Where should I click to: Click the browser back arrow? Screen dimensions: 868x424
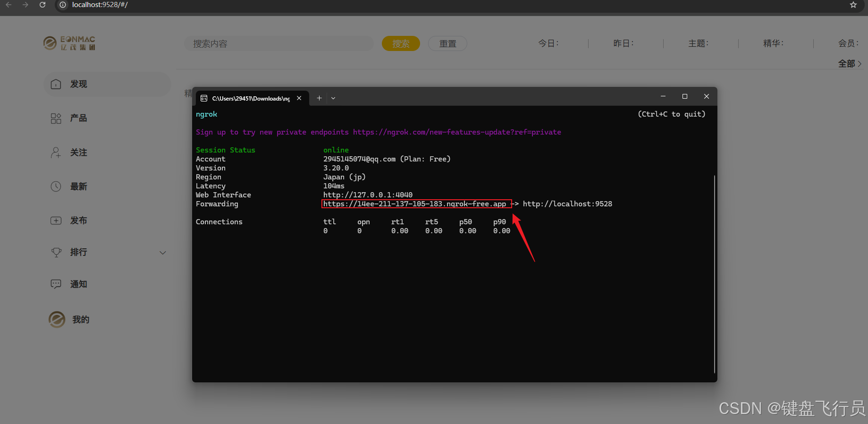8,5
